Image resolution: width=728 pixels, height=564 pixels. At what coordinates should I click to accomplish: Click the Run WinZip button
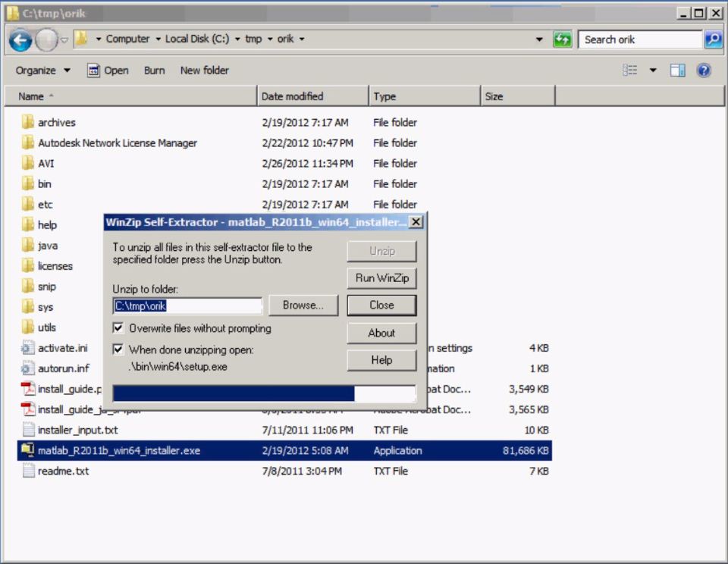[381, 278]
